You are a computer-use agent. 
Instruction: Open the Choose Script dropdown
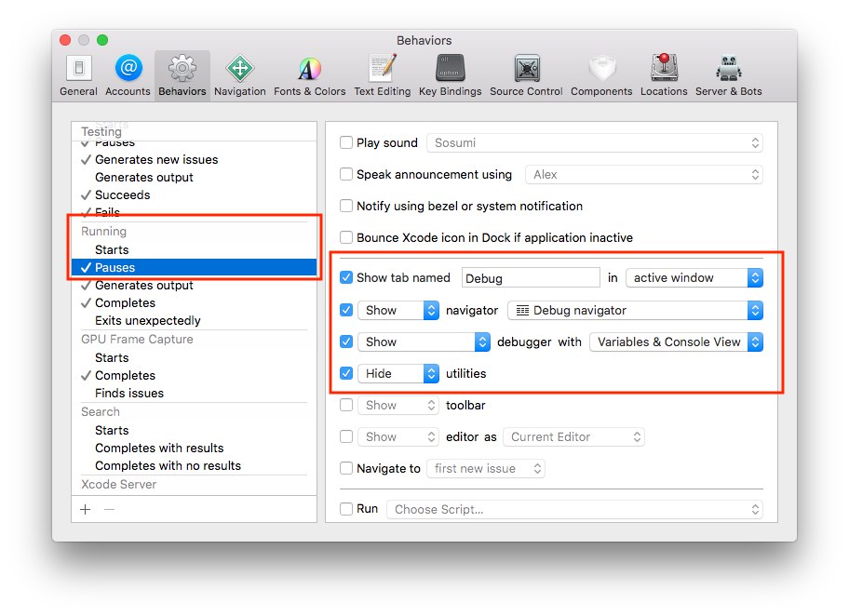574,509
